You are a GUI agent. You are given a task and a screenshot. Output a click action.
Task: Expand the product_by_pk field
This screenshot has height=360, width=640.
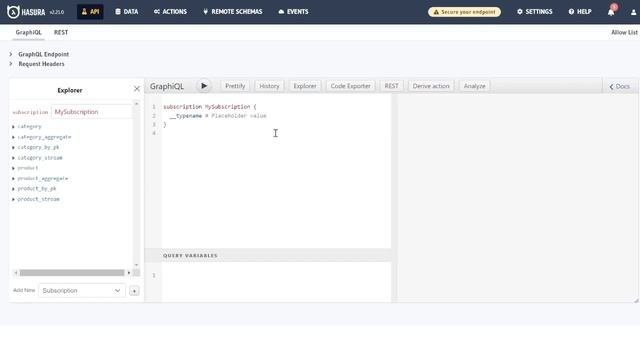(x=34, y=189)
